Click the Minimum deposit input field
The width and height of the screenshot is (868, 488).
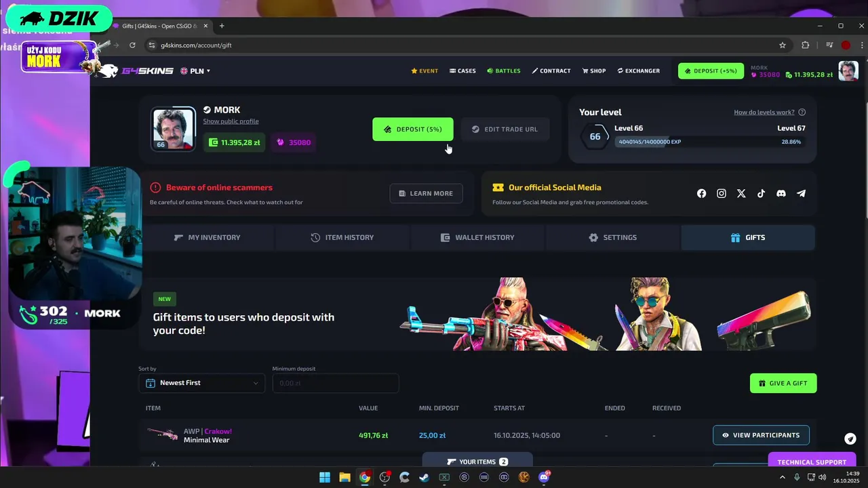click(336, 383)
